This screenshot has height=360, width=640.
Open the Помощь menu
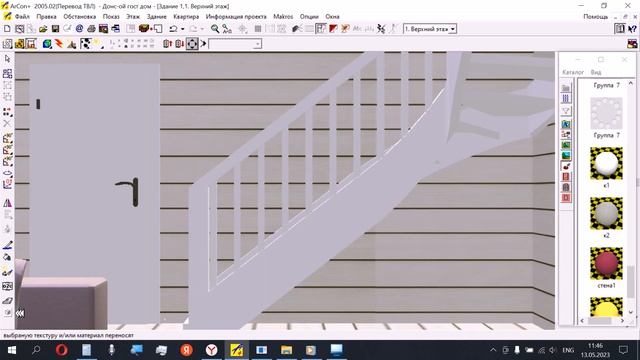(x=596, y=16)
